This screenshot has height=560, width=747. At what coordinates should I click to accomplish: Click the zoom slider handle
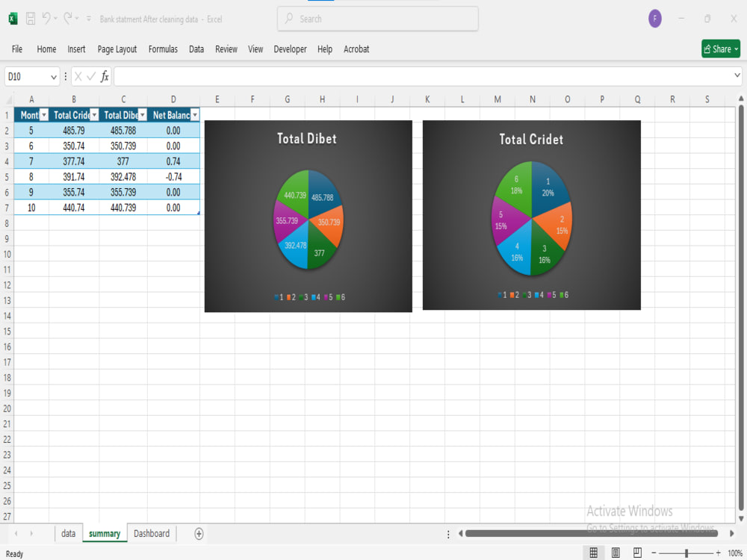(x=686, y=553)
